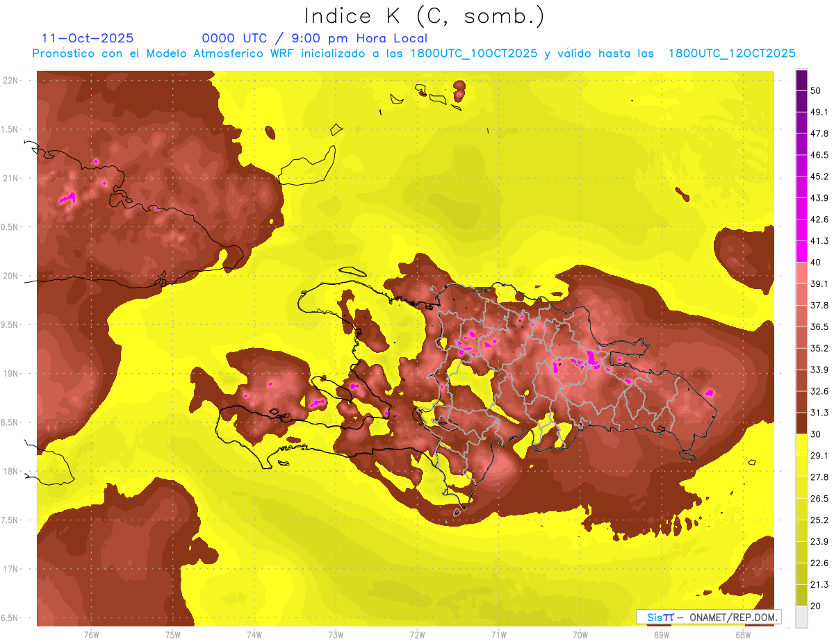Image resolution: width=834 pixels, height=644 pixels.
Task: Click the 'SisTT – ONAMET/REP.DOM.' credit box
Action: coord(709,617)
